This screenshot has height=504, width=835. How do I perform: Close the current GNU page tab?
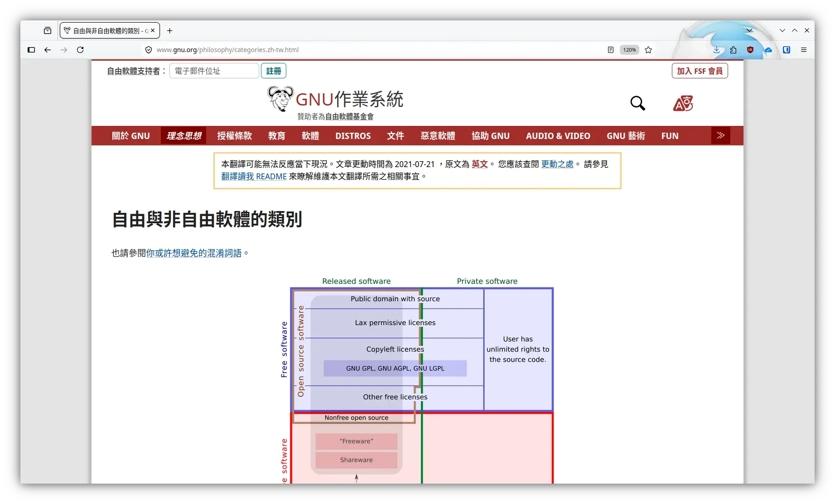(153, 31)
